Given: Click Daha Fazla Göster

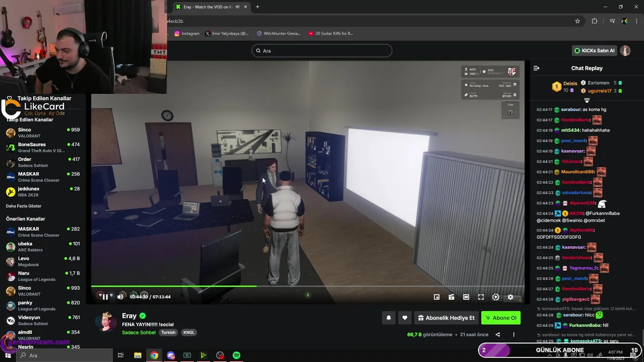Looking at the screenshot, I should click(24, 206).
